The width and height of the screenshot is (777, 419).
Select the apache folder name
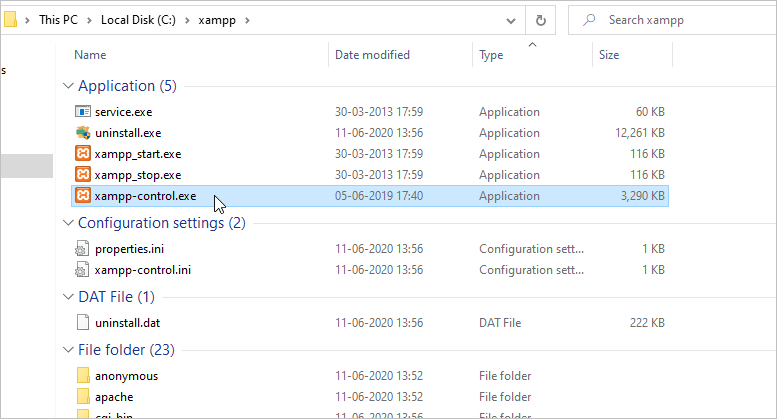[x=114, y=397]
